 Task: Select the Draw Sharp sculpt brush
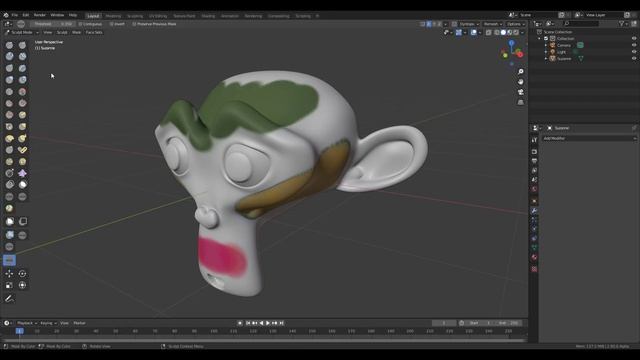tap(22, 45)
